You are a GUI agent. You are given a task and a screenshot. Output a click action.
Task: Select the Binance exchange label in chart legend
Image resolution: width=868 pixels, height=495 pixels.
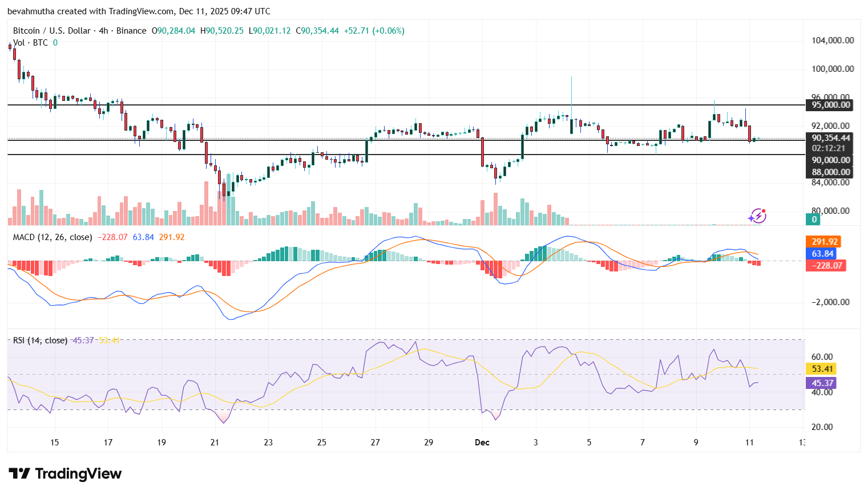tap(130, 31)
